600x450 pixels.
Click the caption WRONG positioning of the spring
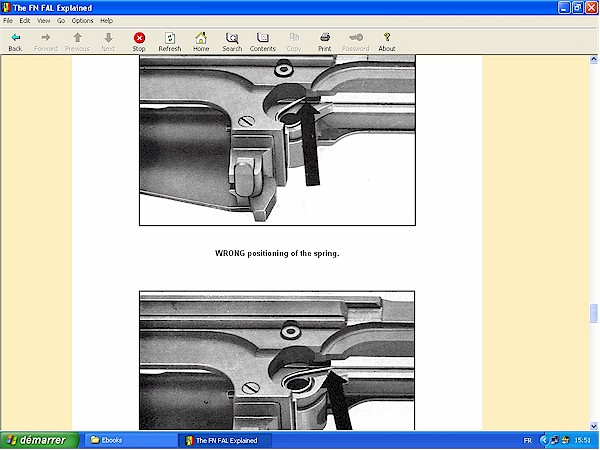pyautogui.click(x=277, y=253)
